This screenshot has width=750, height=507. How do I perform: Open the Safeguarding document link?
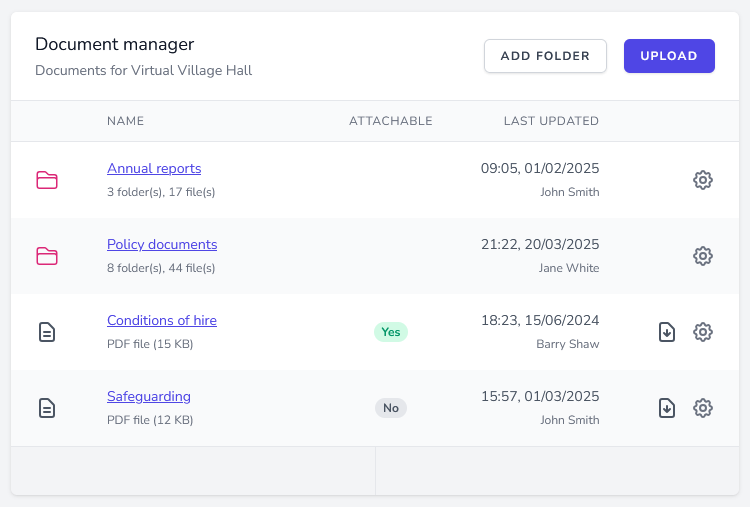(149, 397)
